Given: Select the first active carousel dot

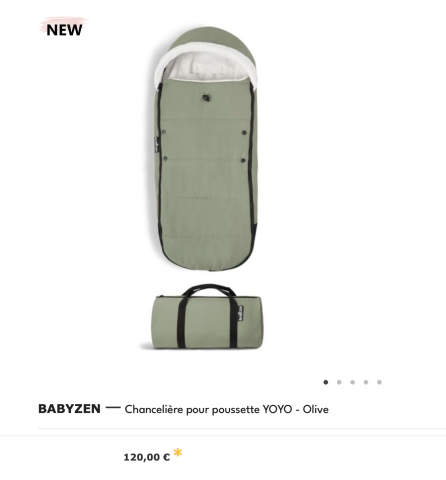Looking at the screenshot, I should point(326,382).
